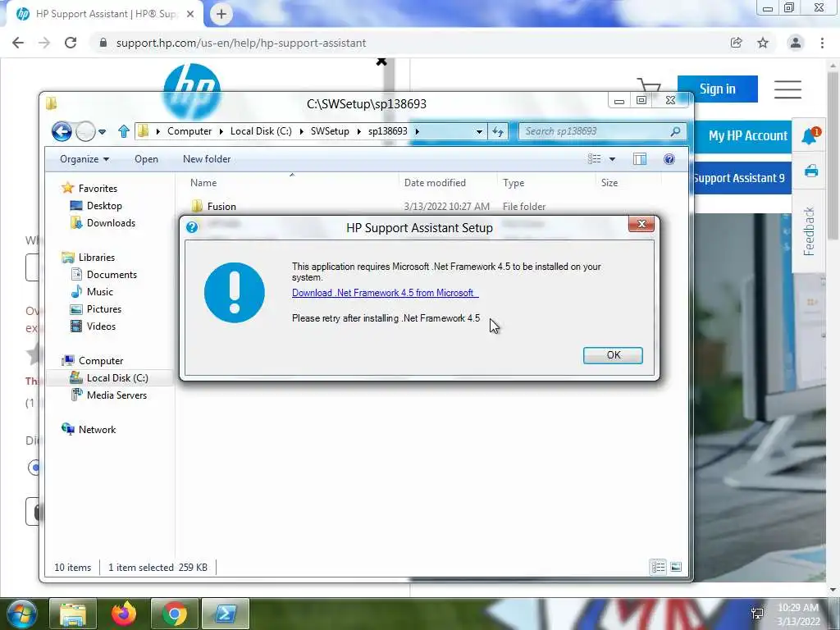840x630 pixels.
Task: Switch to details view icon in status bar
Action: (659, 567)
